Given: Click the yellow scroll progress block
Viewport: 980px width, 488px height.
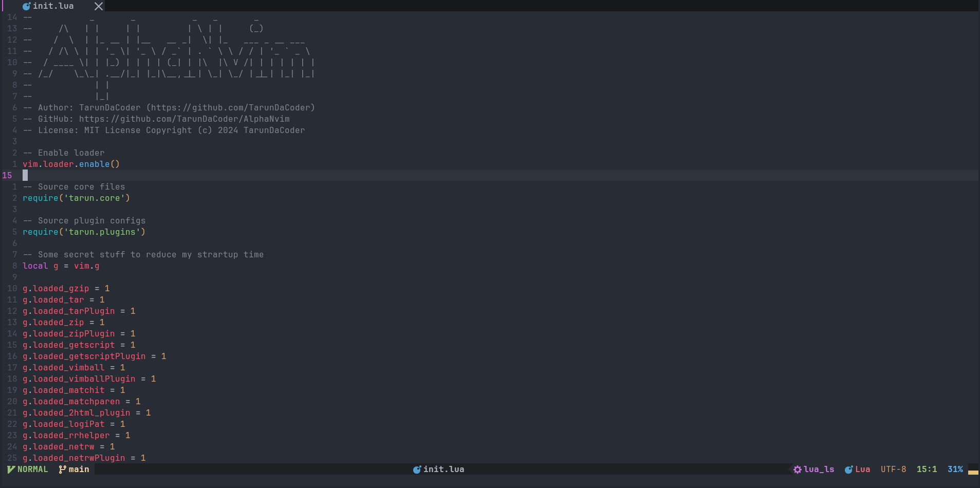Looking at the screenshot, I should point(973,472).
